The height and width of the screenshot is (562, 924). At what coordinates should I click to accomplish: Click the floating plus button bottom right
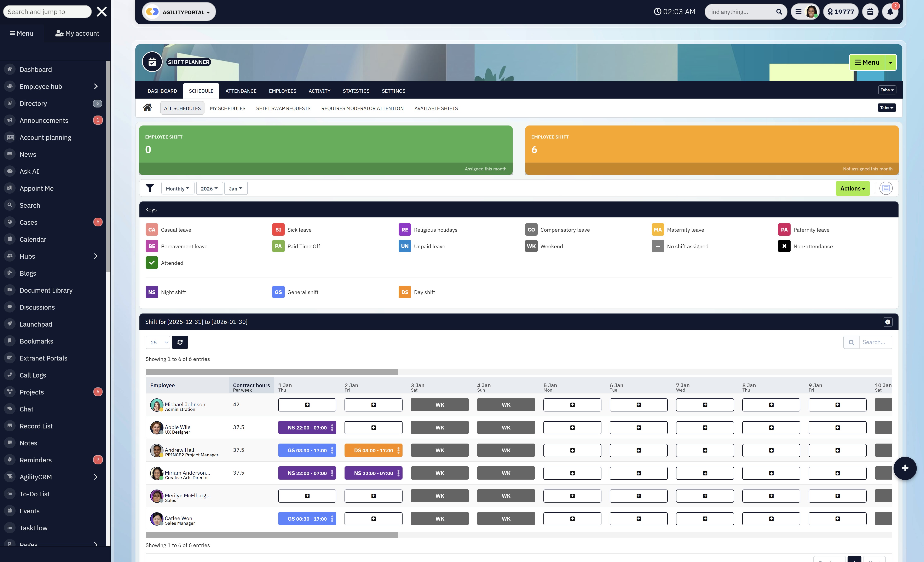pyautogui.click(x=905, y=468)
